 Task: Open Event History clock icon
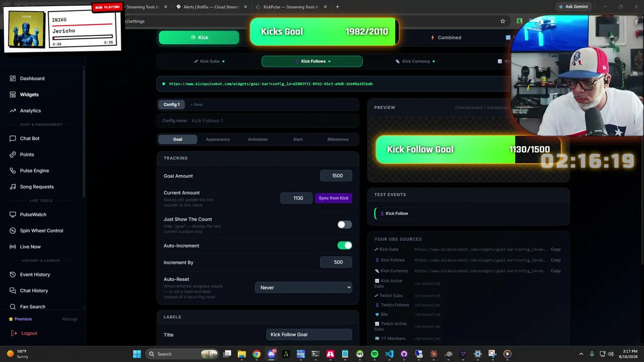(13, 275)
